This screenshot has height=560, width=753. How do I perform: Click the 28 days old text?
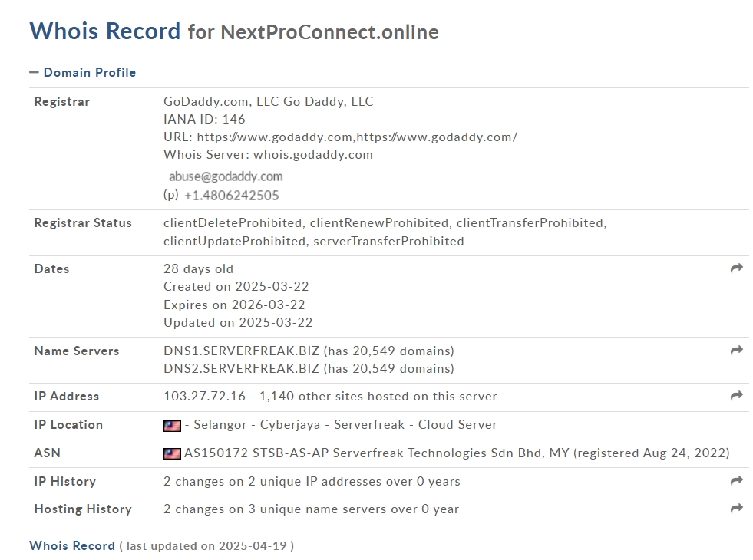(198, 268)
